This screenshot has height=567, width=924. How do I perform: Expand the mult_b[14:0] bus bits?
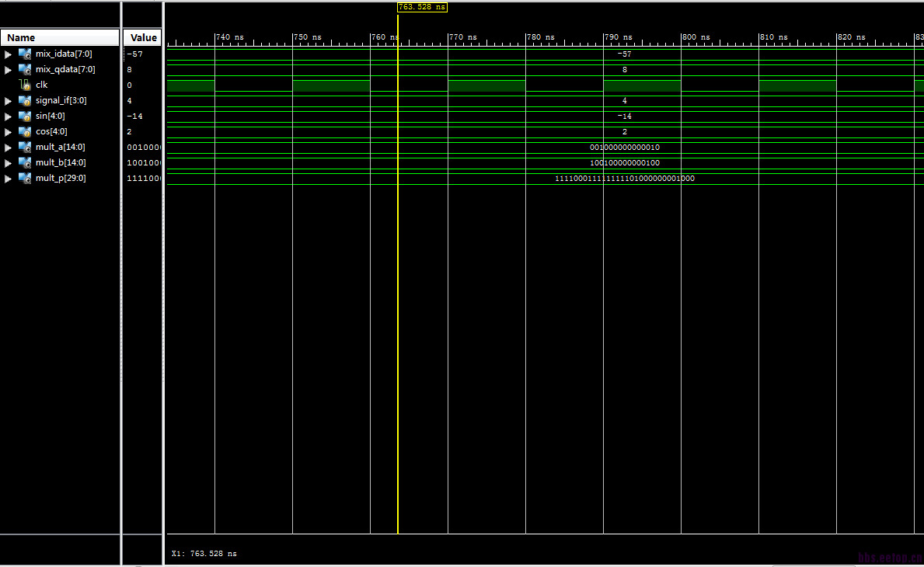(x=9, y=163)
